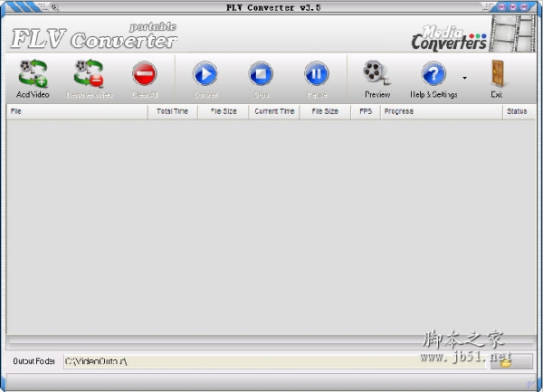Browse output folder with folder icon button

(x=511, y=361)
